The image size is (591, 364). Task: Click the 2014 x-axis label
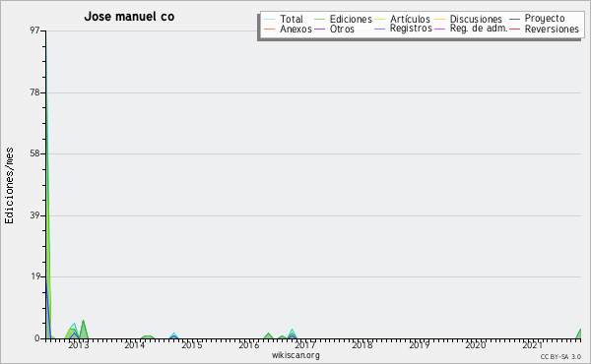pos(135,345)
